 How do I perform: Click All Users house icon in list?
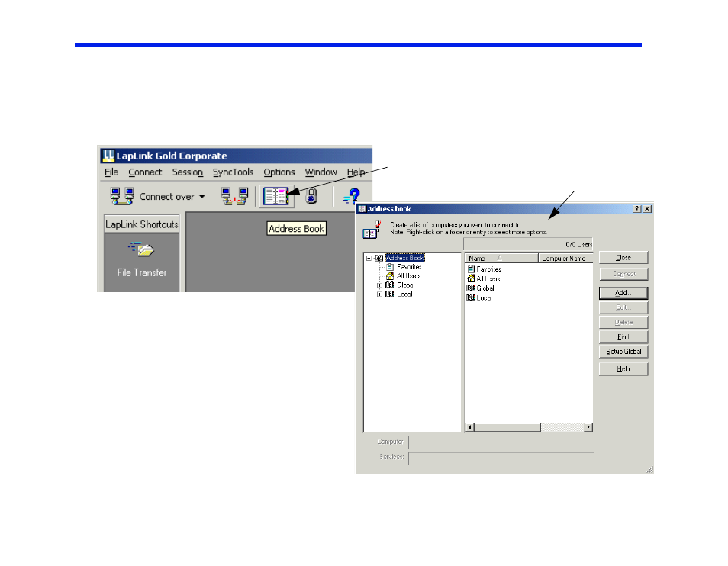[471, 278]
